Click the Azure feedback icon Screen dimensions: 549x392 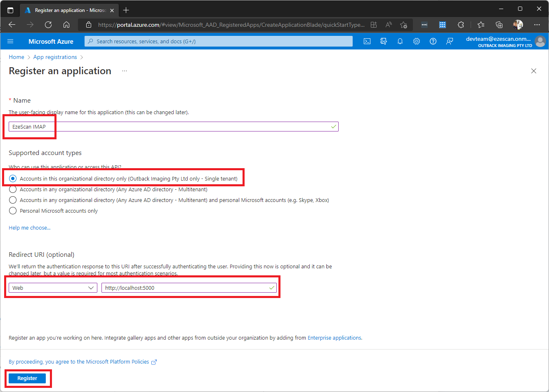click(450, 41)
